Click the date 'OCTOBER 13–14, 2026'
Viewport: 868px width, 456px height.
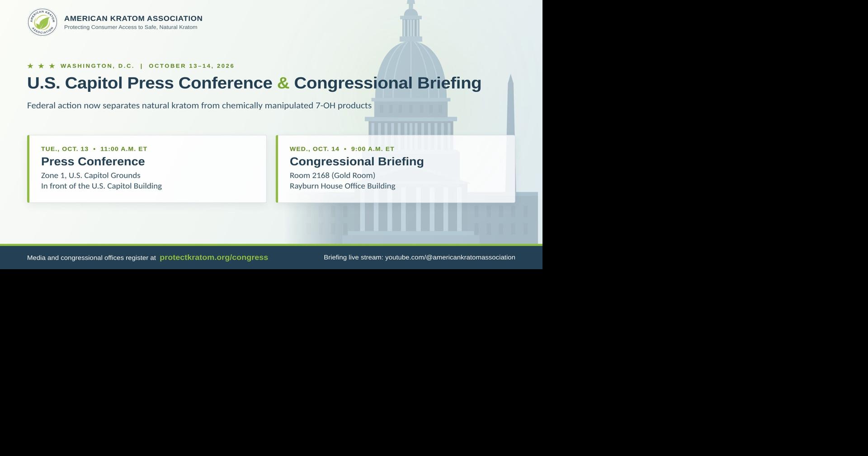tap(192, 66)
